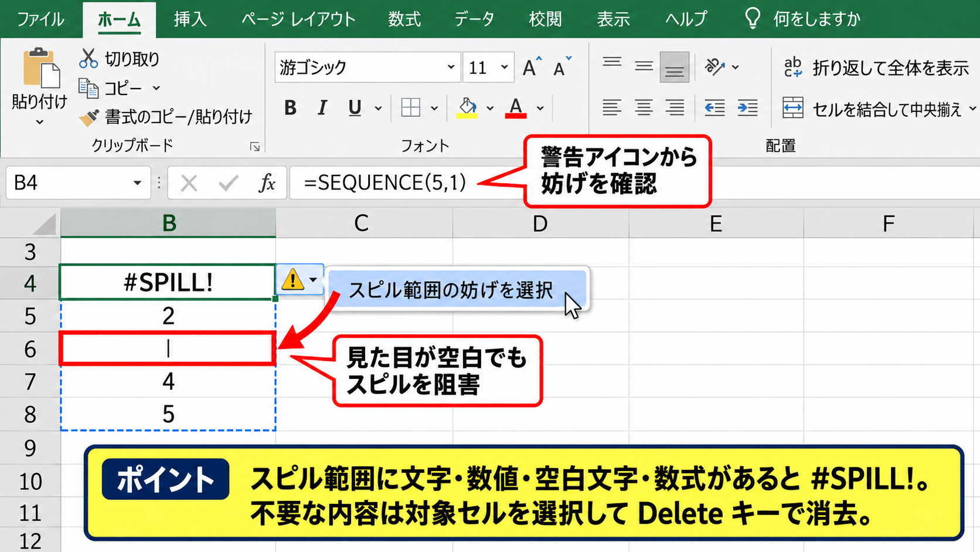Switch to the 挿入 tab

coord(190,19)
